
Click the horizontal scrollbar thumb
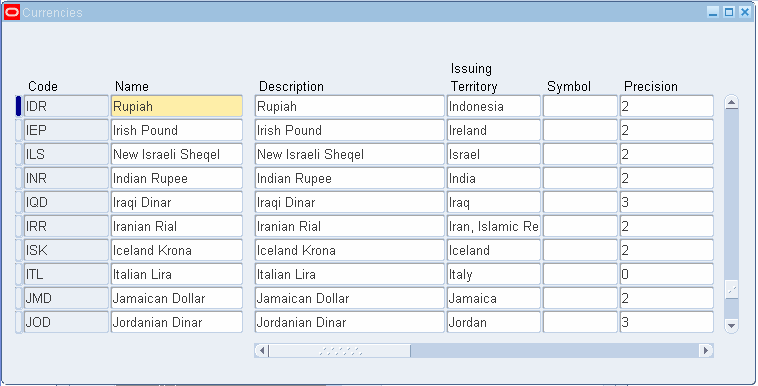coord(339,350)
